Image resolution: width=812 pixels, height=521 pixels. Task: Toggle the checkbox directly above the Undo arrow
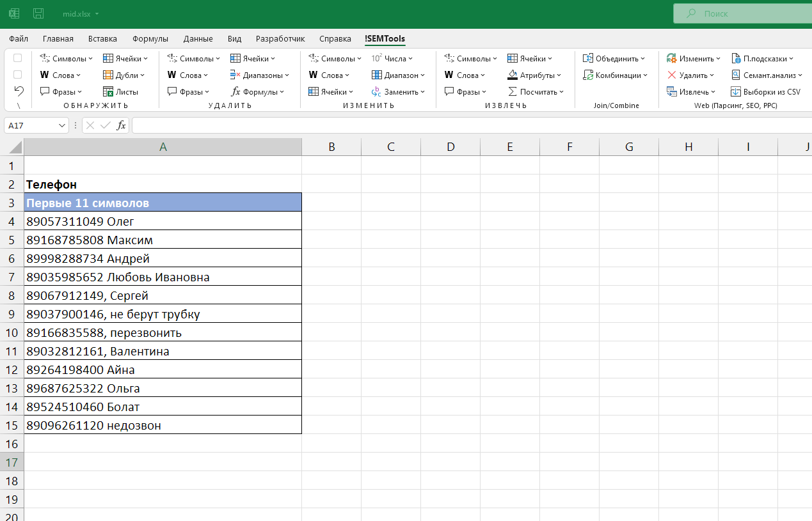[18, 75]
